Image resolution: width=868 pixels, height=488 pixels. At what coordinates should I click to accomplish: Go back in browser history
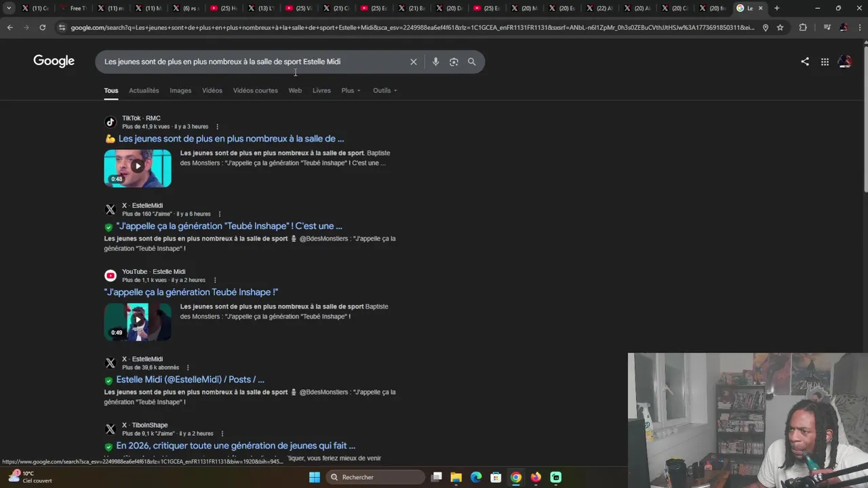point(9,27)
